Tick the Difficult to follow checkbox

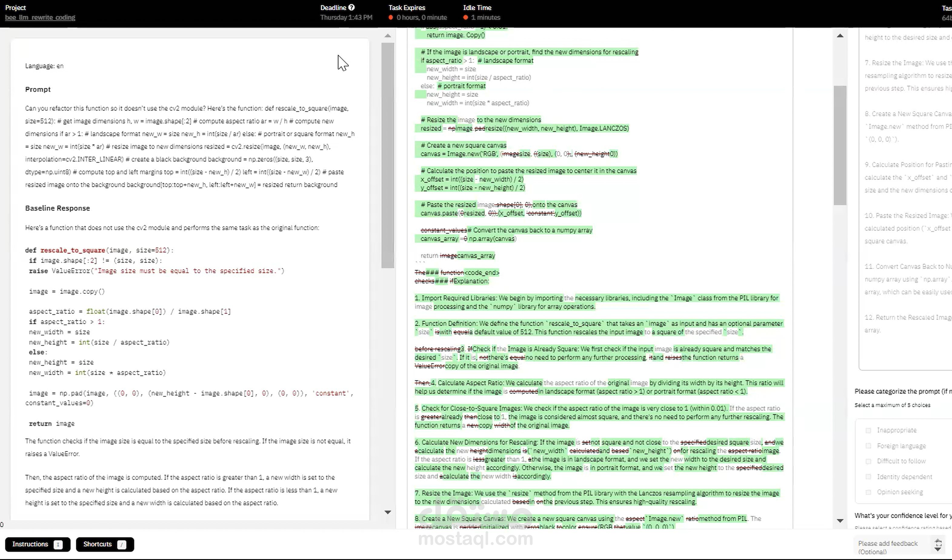pos(868,462)
